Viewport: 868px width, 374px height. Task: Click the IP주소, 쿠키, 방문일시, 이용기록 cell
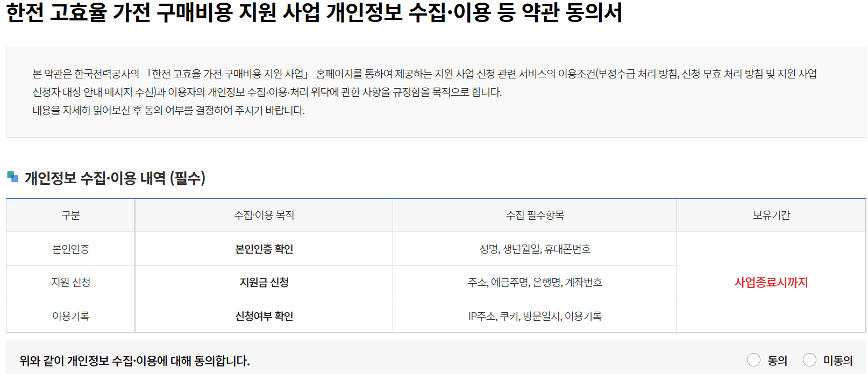point(535,316)
